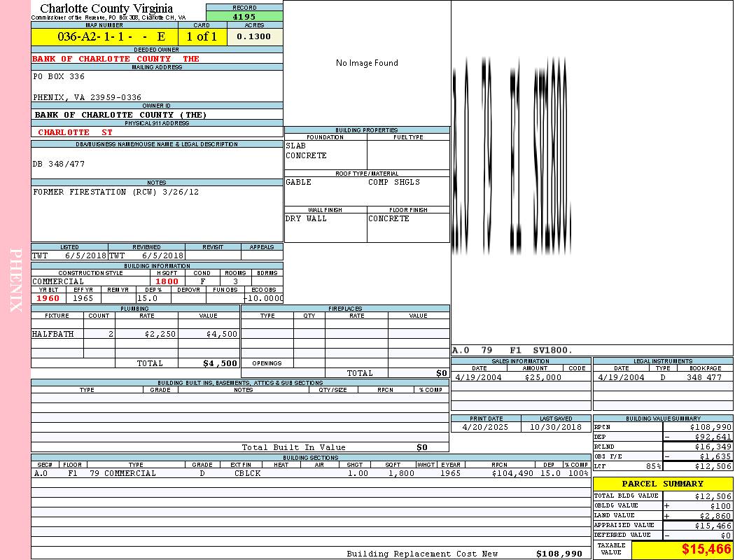Viewport: 735px width, 560px height.
Task: Click print date 4/20/2025
Action: tap(485, 427)
